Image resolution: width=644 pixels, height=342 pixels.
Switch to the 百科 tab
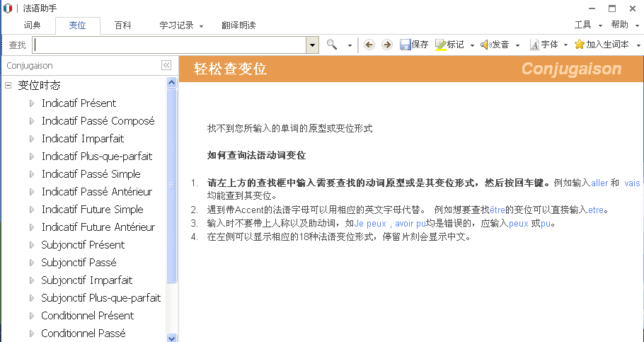(x=123, y=25)
